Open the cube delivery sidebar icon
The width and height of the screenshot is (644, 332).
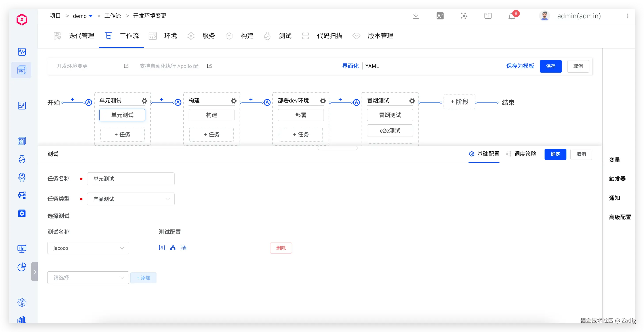coord(22,177)
